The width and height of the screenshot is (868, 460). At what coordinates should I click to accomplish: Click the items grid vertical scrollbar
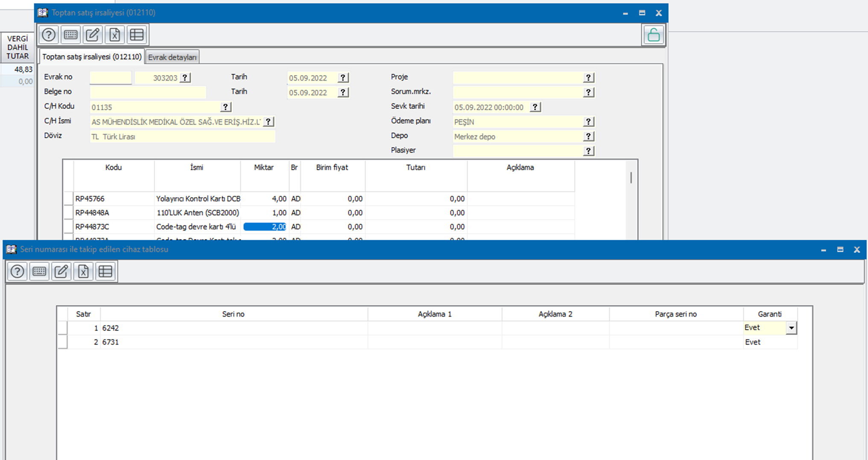point(631,178)
